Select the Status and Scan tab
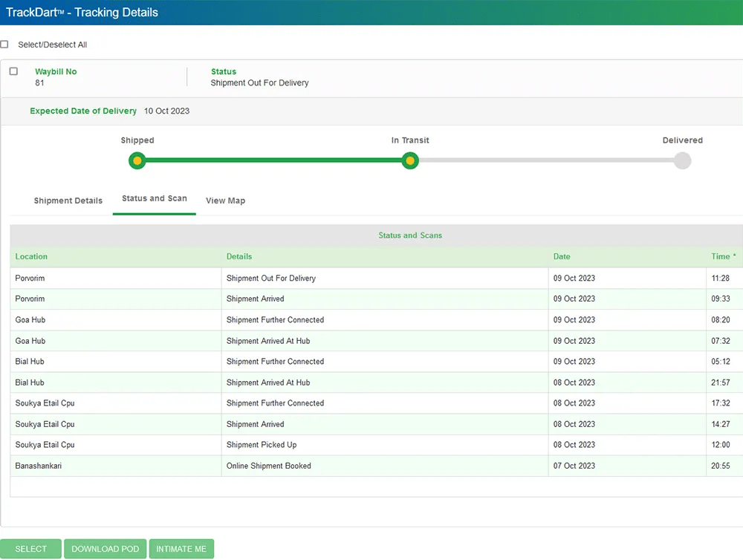Image resolution: width=743 pixels, height=560 pixels. (154, 198)
